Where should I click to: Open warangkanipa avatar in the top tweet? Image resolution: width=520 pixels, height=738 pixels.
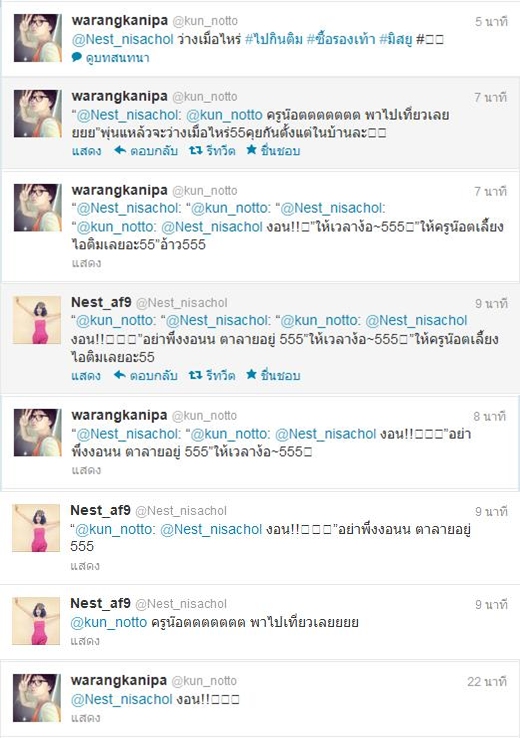tap(38, 38)
